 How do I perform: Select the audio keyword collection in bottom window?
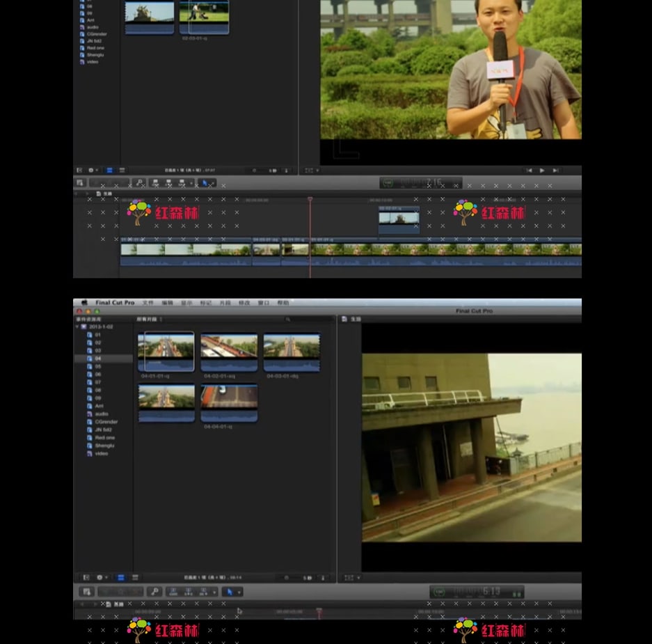102,414
